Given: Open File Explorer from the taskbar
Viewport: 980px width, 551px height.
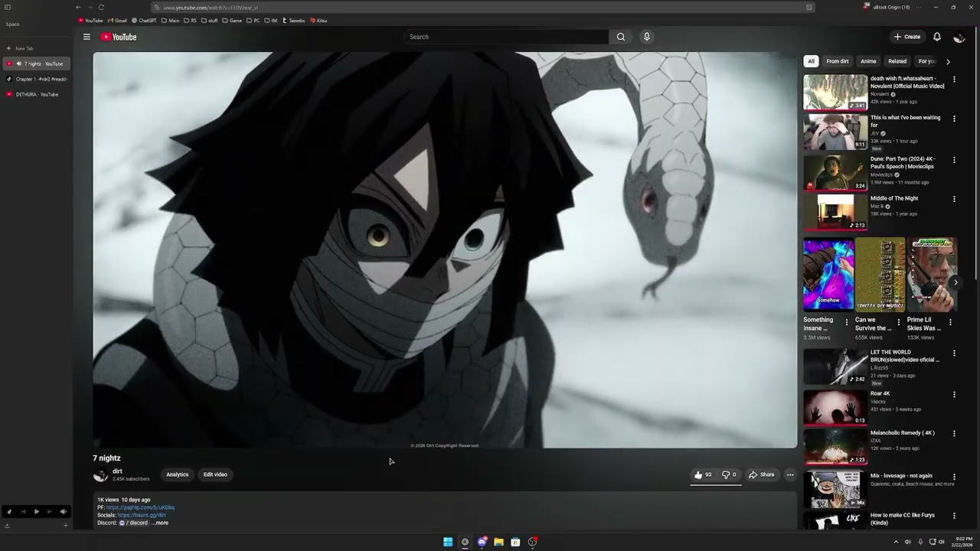Looking at the screenshot, I should click(498, 542).
